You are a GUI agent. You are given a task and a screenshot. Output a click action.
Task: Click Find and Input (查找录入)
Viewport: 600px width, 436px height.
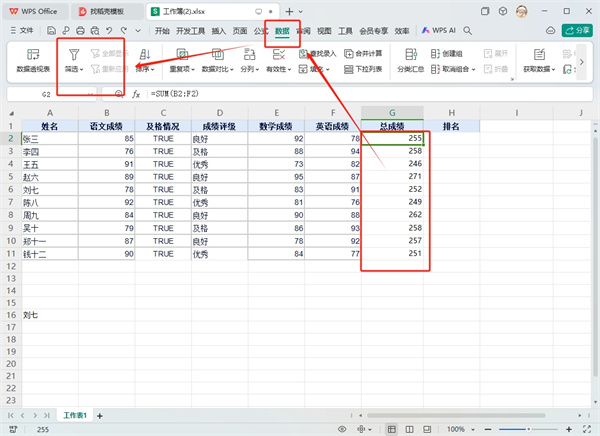pos(317,54)
